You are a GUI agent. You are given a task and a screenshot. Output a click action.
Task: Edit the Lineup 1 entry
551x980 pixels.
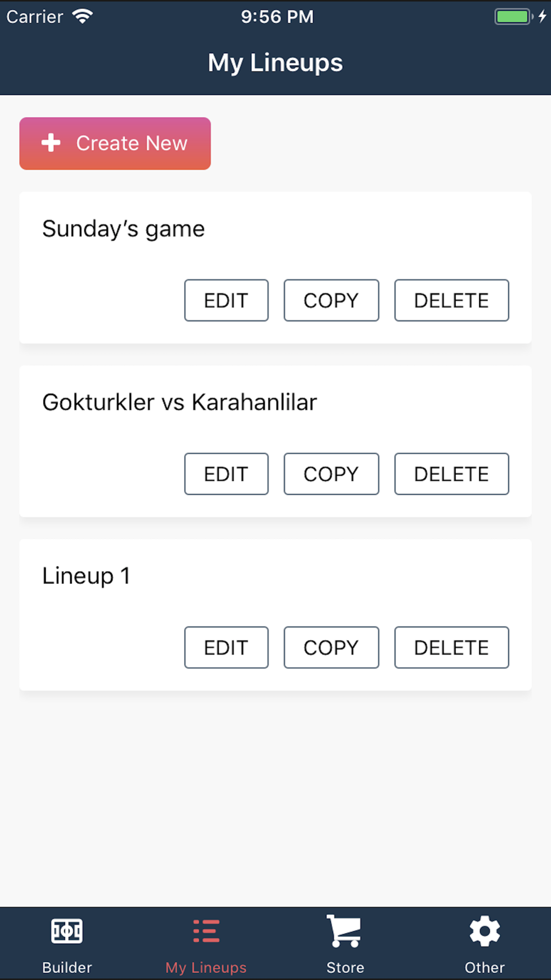226,648
